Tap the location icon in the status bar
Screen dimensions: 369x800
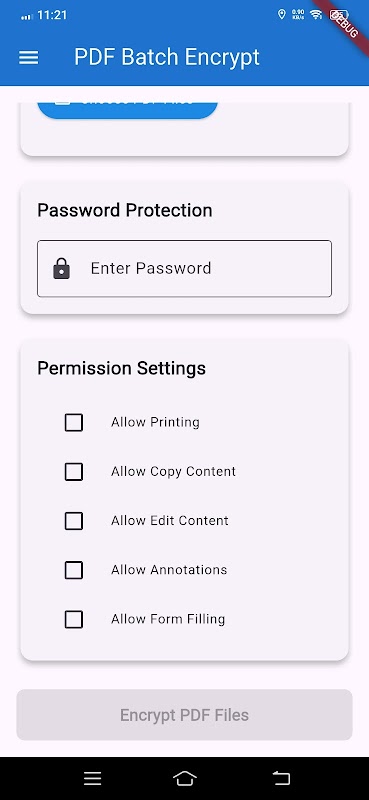coord(281,14)
